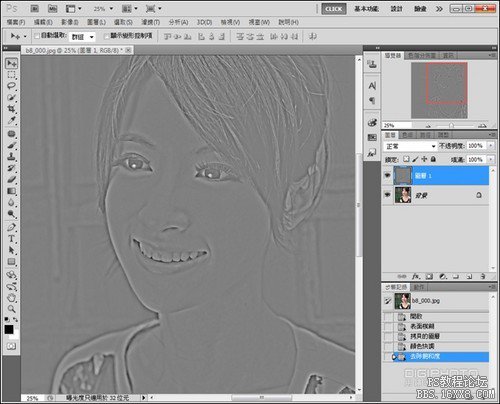Open the 3D(D) menu

(204, 22)
